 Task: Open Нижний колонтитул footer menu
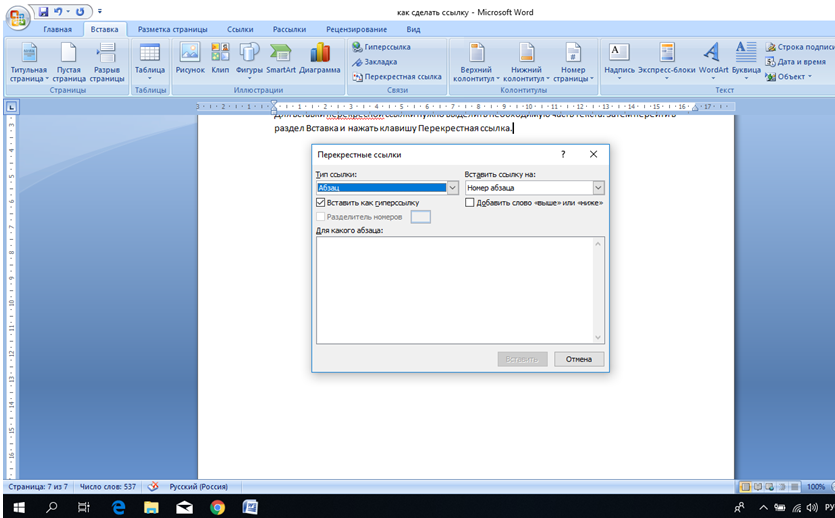click(x=526, y=62)
